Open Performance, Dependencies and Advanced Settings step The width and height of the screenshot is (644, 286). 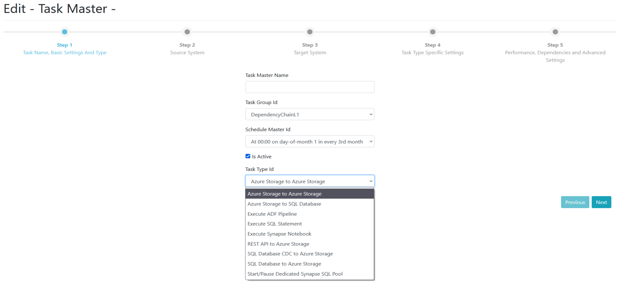(555, 56)
